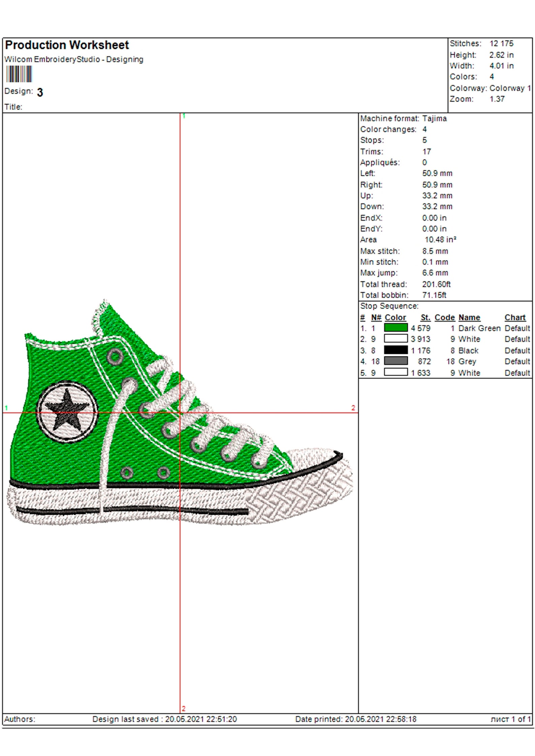Image resolution: width=535 pixels, height=756 pixels.
Task: Click the 'Color changes:' label
Action: click(x=388, y=129)
